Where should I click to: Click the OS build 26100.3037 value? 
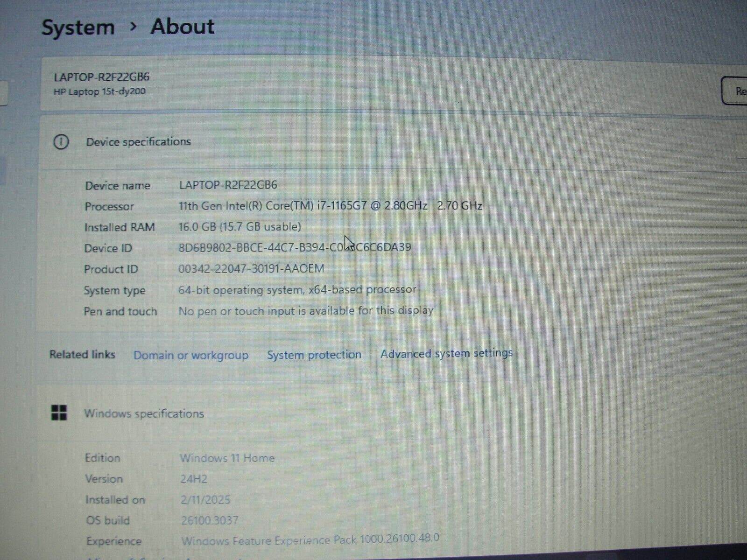(x=210, y=520)
